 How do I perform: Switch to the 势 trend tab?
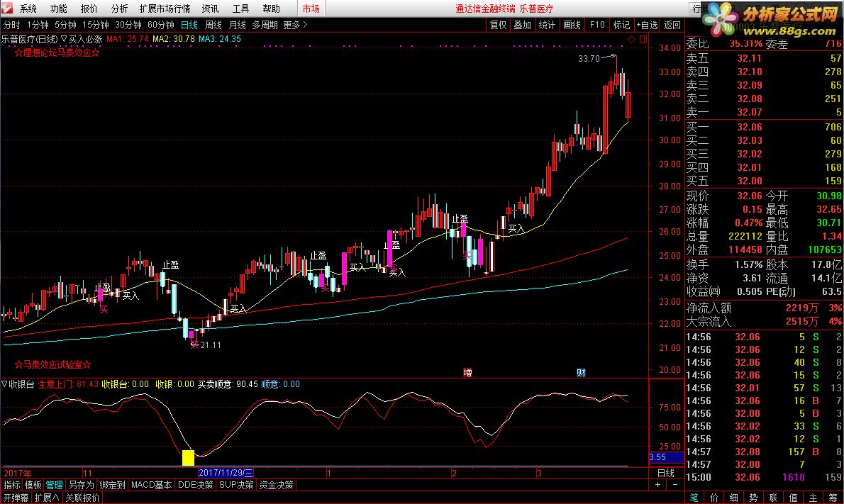click(x=753, y=498)
